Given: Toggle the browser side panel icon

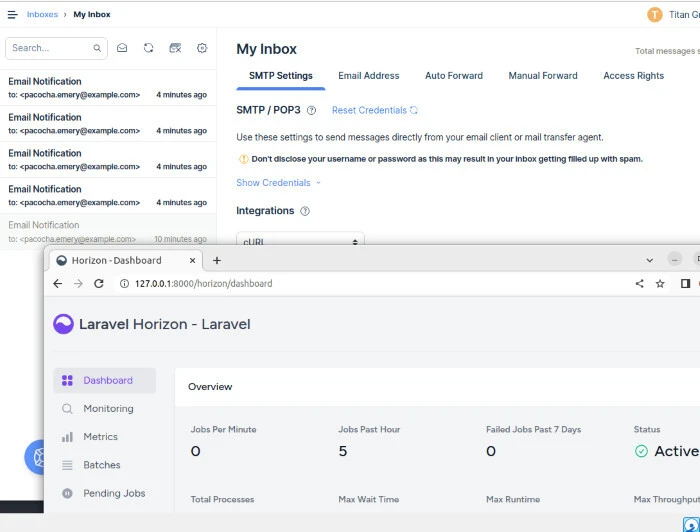Looking at the screenshot, I should pyautogui.click(x=685, y=283).
